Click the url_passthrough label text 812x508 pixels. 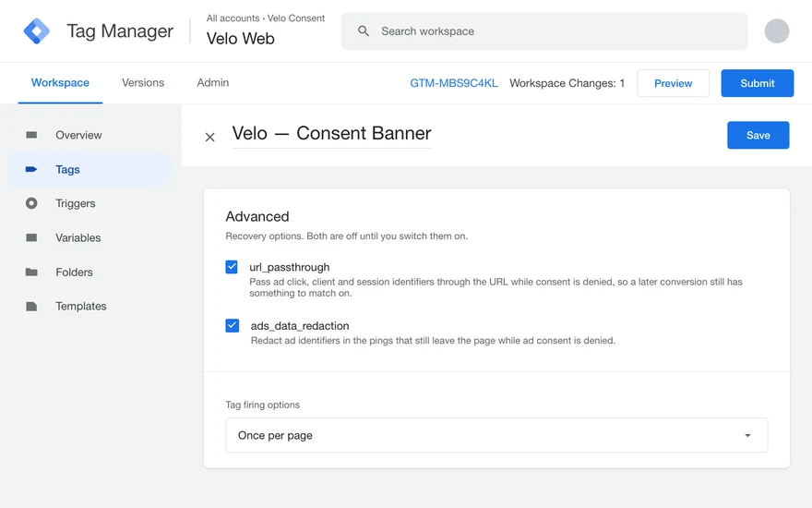(x=290, y=267)
